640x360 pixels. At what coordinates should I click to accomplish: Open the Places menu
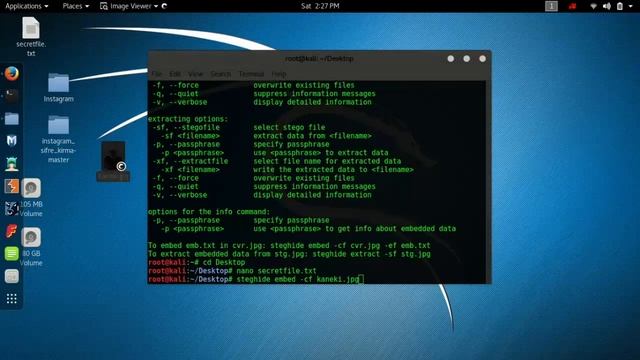click(76, 6)
